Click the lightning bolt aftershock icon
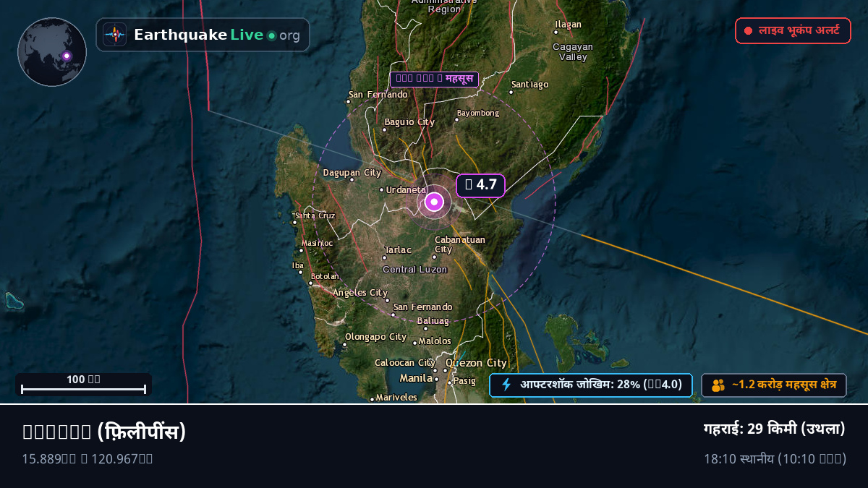The image size is (868, 488). tap(506, 385)
